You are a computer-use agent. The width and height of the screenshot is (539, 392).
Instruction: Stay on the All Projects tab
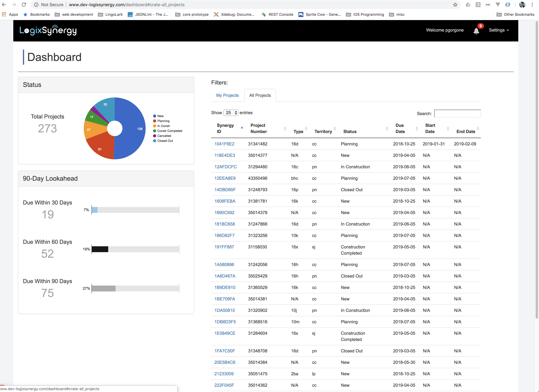pyautogui.click(x=260, y=95)
